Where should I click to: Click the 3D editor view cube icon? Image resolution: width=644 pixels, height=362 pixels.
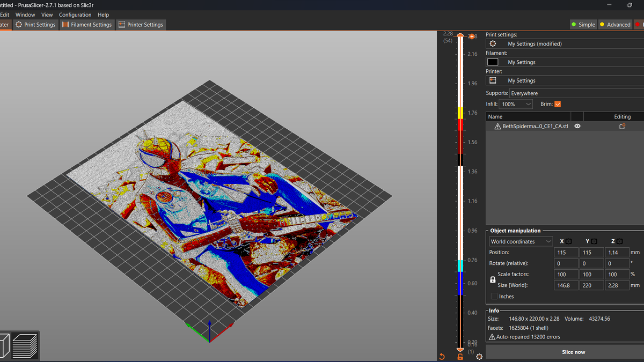3,346
